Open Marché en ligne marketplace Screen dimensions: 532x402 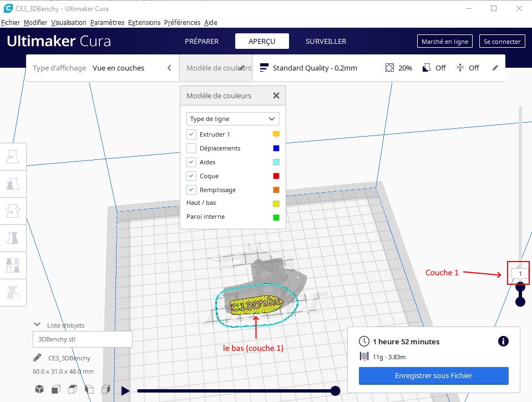445,42
